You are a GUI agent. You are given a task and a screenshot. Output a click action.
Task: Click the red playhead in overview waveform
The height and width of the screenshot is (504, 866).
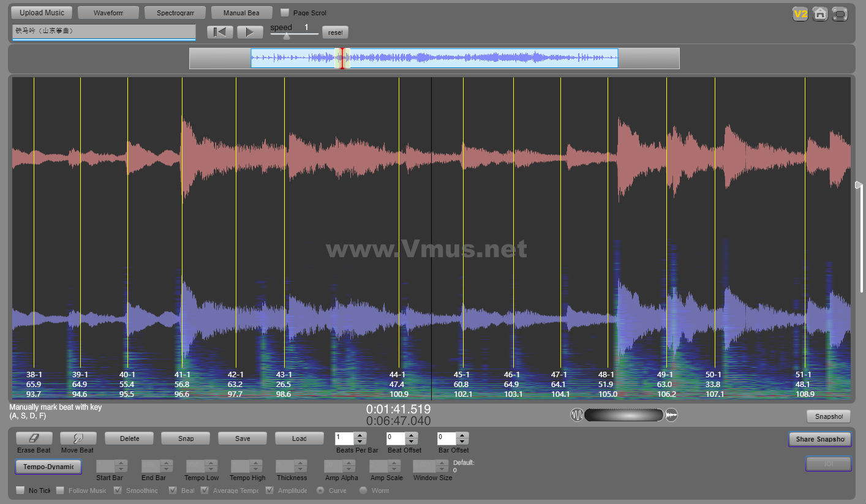point(343,58)
